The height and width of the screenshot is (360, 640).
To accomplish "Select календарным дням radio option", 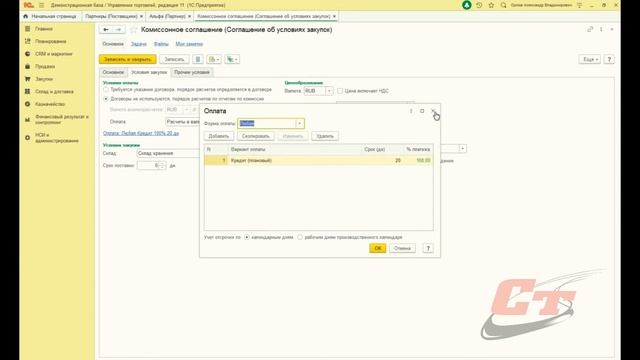I will (x=247, y=237).
